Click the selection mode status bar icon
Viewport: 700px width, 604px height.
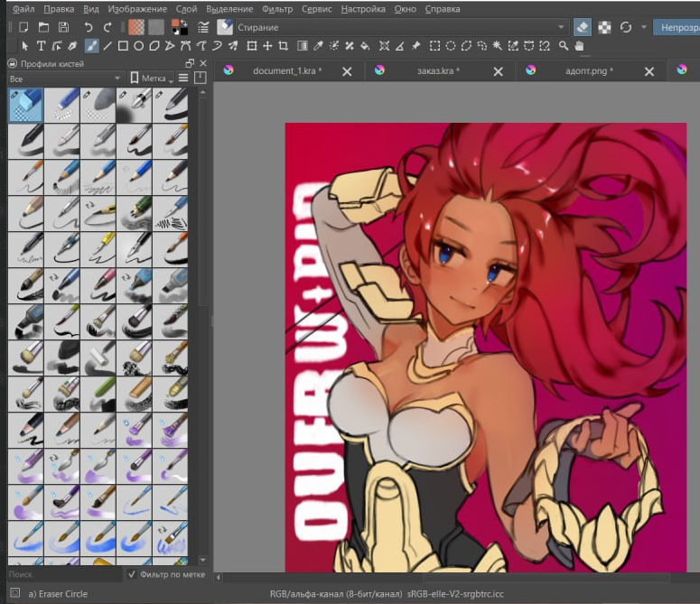[14, 593]
